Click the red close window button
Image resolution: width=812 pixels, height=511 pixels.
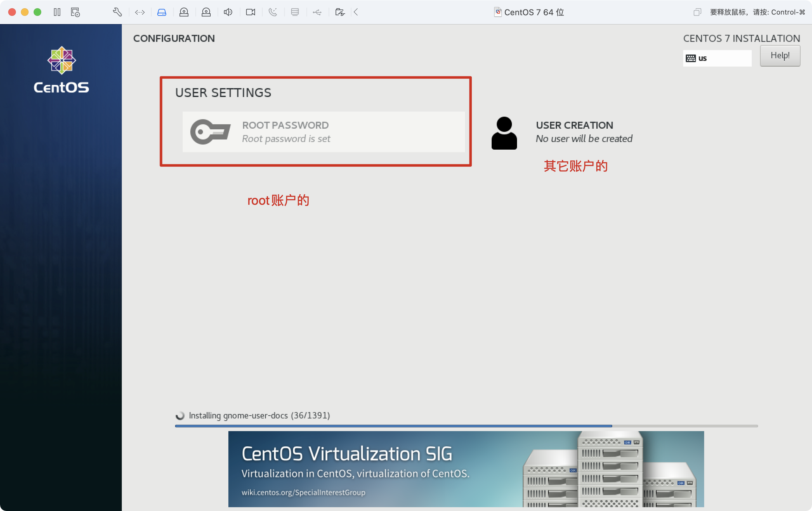[12, 12]
